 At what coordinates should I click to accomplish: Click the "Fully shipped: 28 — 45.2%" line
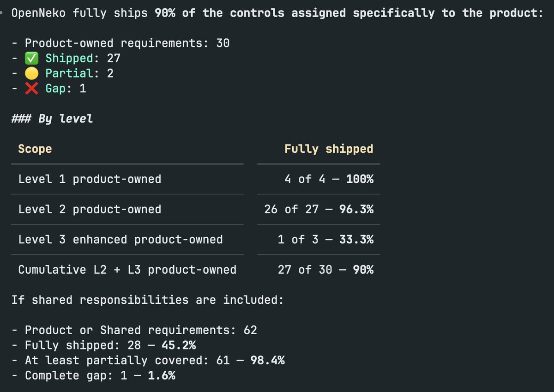click(104, 345)
